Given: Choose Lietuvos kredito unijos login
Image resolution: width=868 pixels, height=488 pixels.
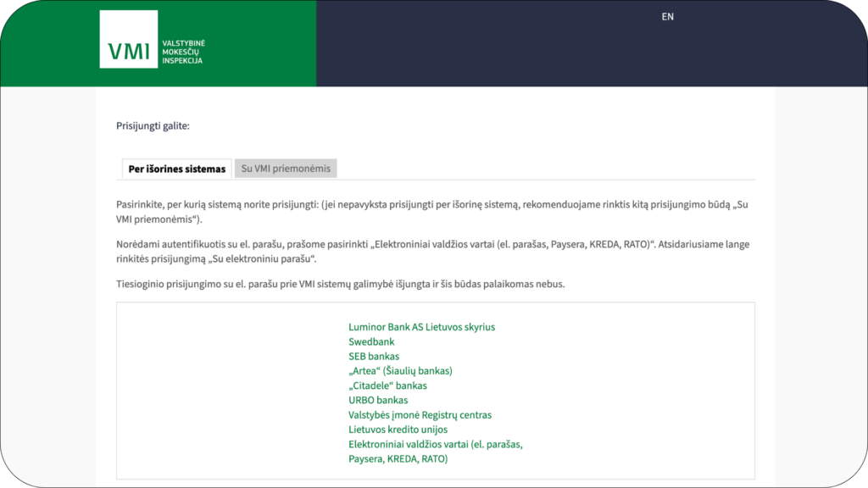Looking at the screenshot, I should [398, 430].
